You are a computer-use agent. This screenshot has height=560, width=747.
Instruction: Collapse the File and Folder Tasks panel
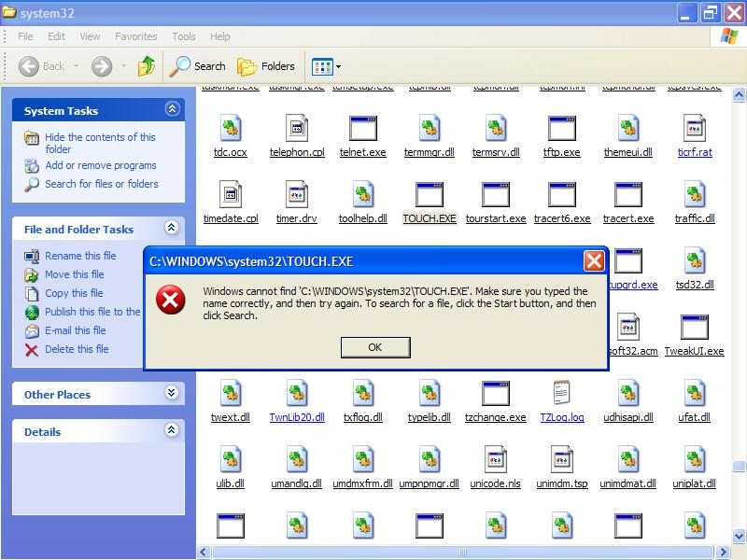pos(172,228)
